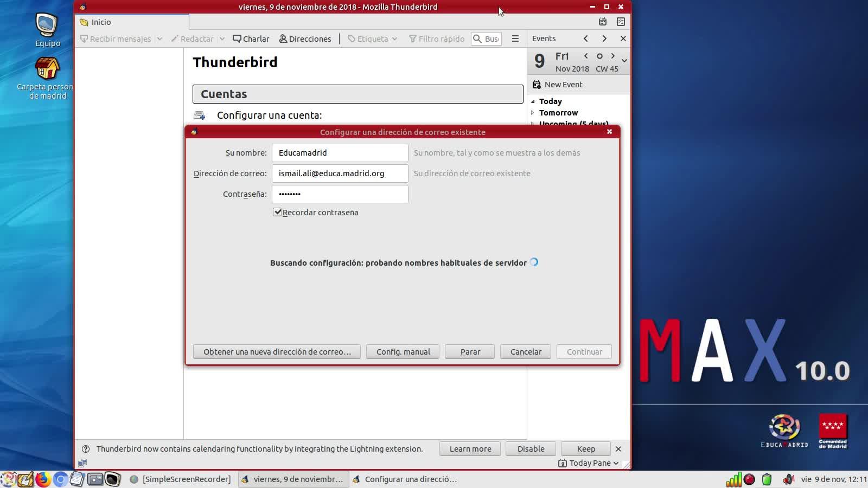Open the MAX main menu in taskbar
Screen dimensions: 868x488
(8, 479)
